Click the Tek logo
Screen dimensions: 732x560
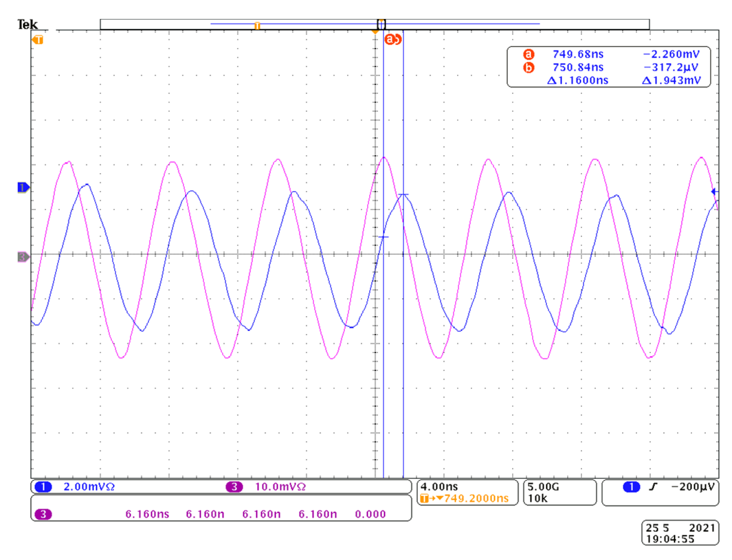point(27,24)
